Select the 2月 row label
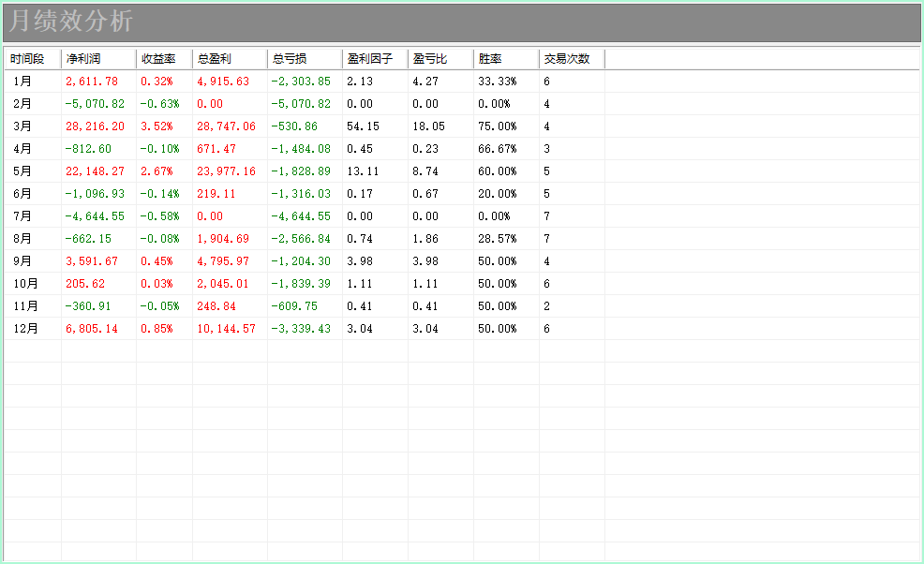Viewport: 924px width, 564px height. [x=22, y=104]
